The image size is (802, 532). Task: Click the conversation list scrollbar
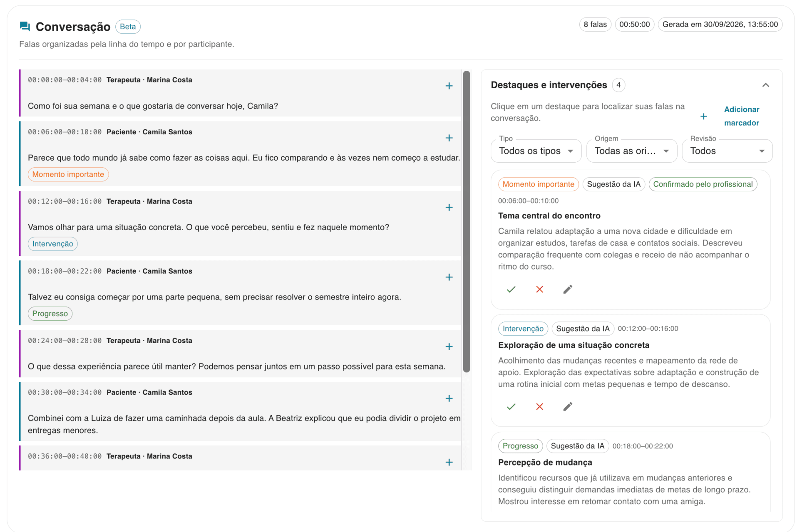(x=467, y=222)
